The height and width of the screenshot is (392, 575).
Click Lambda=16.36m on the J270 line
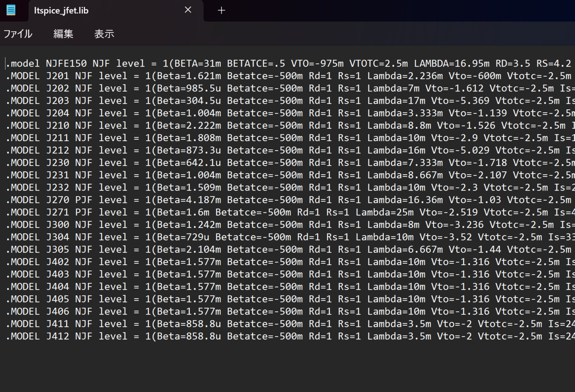(x=405, y=200)
